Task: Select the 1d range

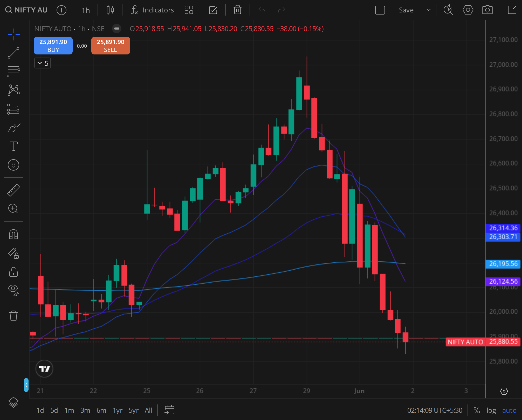Action: point(40,410)
